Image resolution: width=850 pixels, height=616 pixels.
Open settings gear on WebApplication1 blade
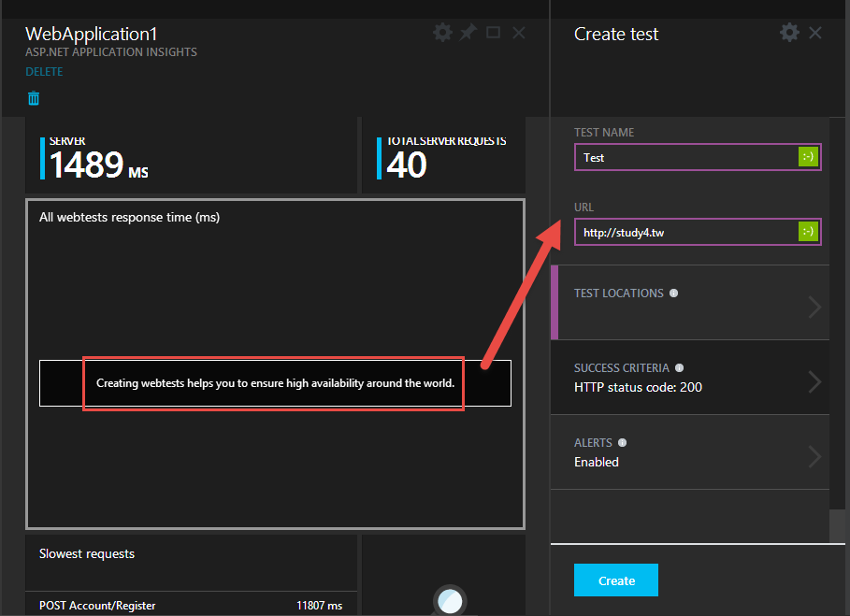(442, 33)
